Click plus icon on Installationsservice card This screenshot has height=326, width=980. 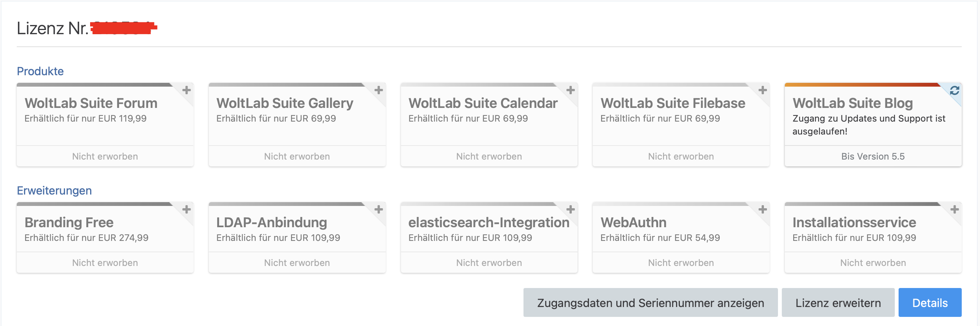point(955,210)
